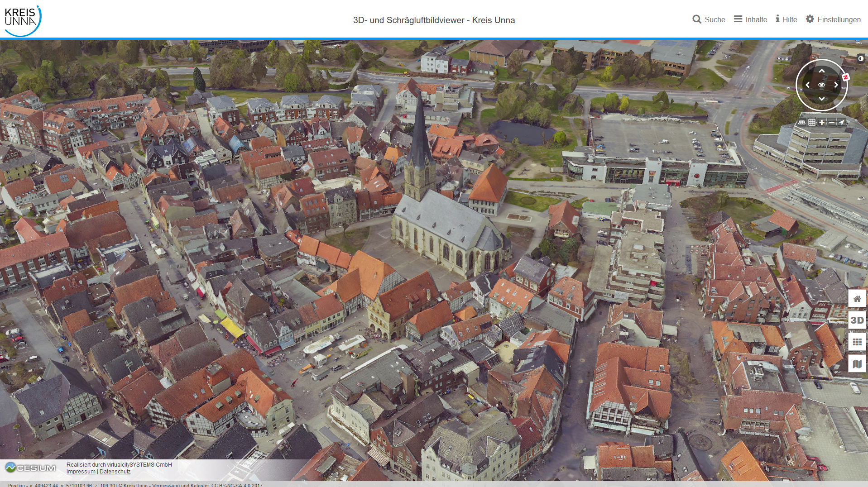The width and height of the screenshot is (868, 487).
Task: Click the red N north compass marker
Action: (x=845, y=77)
